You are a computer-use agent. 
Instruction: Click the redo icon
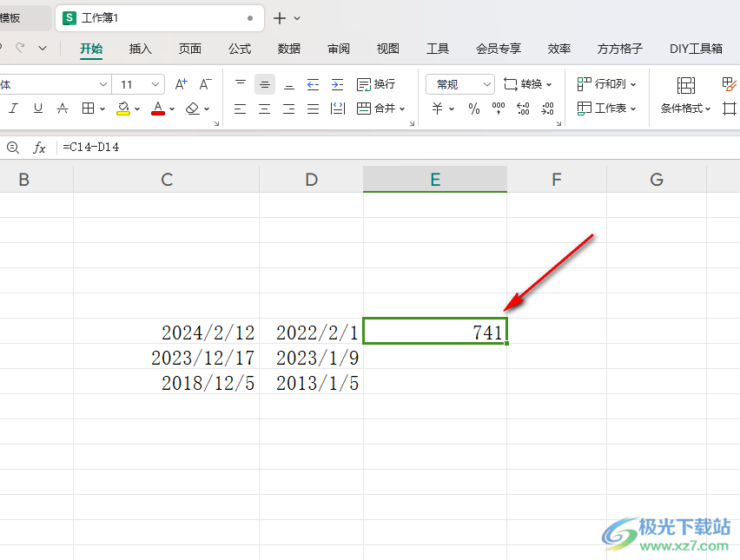20,48
